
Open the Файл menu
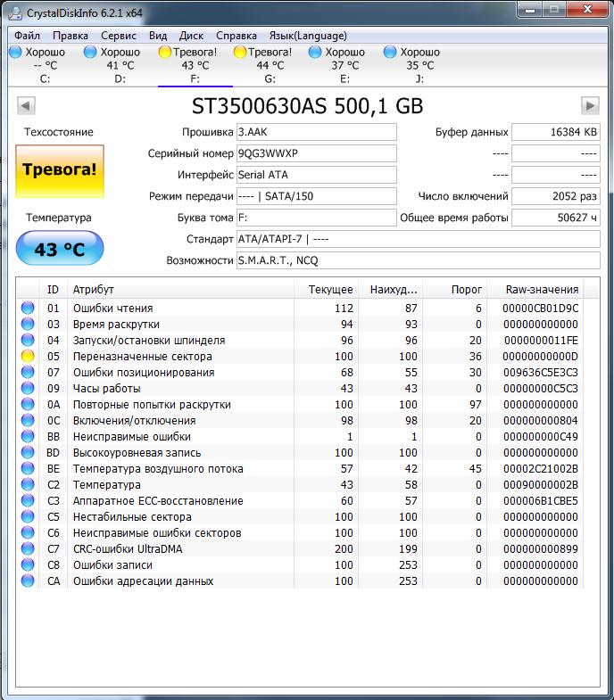pos(27,36)
